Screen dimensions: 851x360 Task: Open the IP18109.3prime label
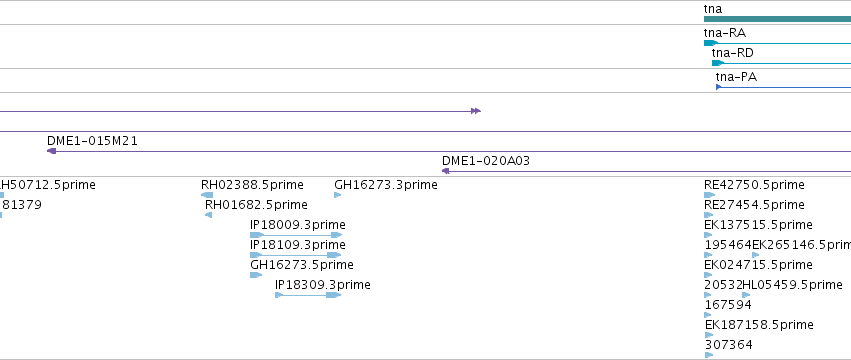pos(297,245)
